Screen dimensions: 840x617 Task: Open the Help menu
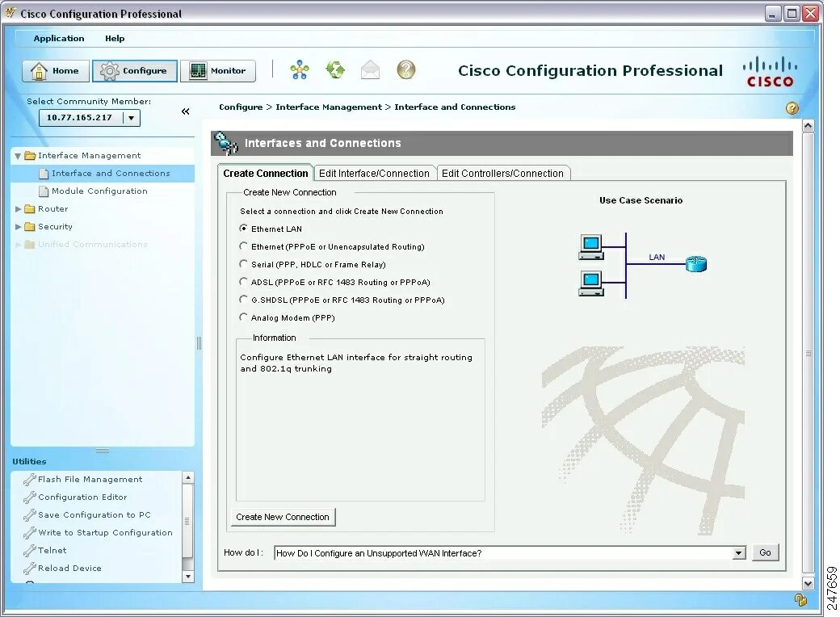[115, 39]
